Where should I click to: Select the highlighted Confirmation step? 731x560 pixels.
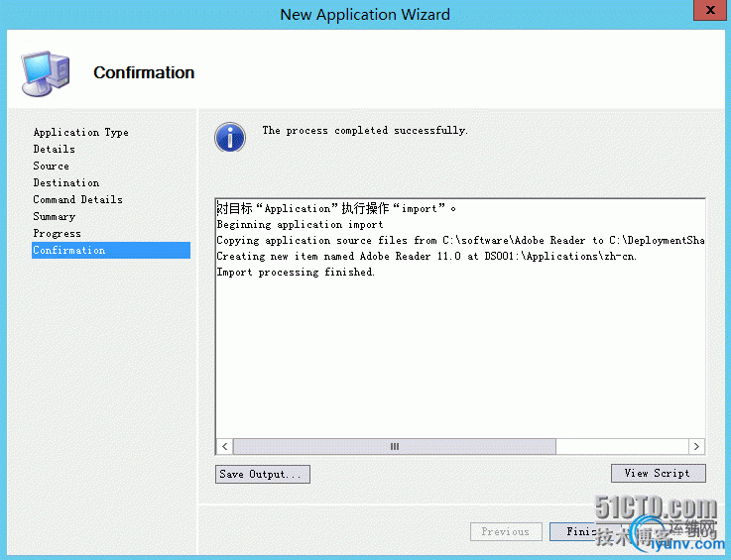coord(111,250)
